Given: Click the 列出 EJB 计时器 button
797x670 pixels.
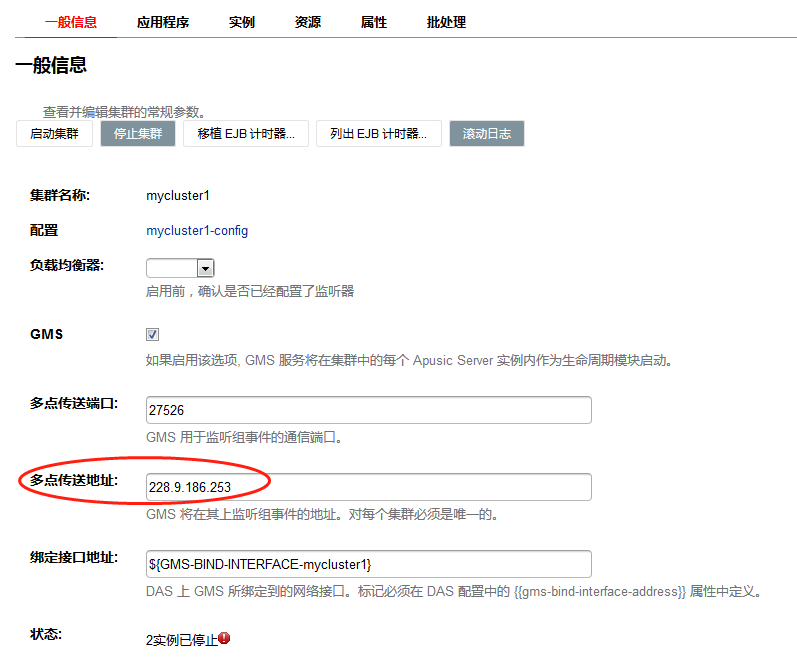Looking at the screenshot, I should [x=378, y=134].
